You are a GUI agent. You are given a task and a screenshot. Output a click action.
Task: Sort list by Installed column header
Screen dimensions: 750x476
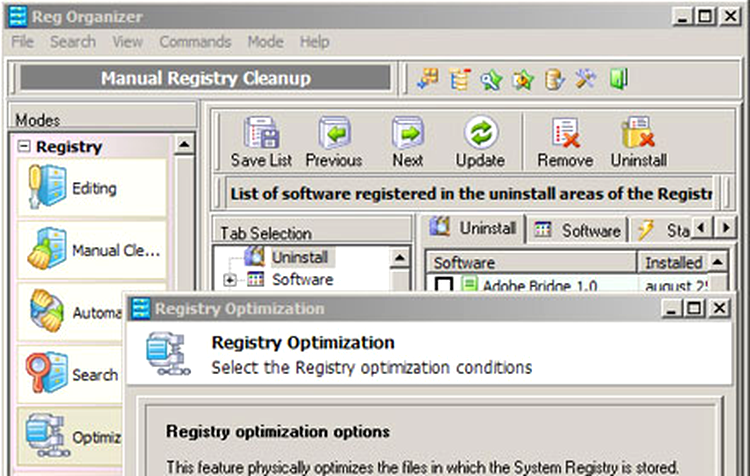click(x=672, y=262)
